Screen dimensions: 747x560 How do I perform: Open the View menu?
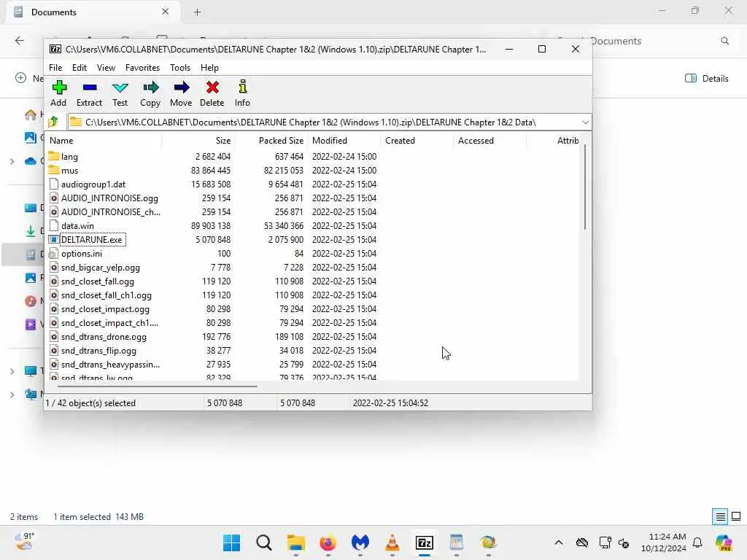click(x=106, y=68)
